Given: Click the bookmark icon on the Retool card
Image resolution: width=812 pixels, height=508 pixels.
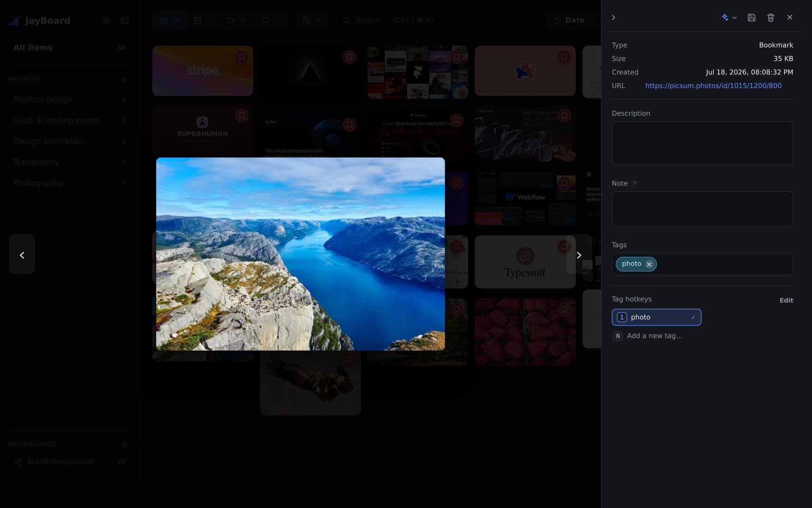Looking at the screenshot, I should 564,116.
